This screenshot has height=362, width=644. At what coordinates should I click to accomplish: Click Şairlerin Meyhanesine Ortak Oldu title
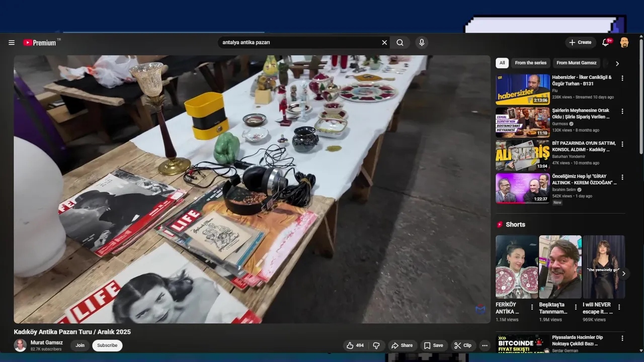(581, 114)
